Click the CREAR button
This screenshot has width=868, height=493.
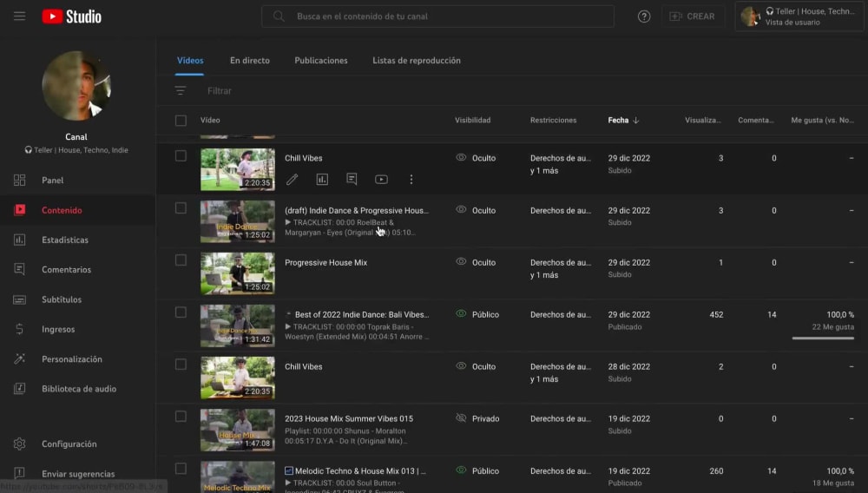[x=693, y=16]
